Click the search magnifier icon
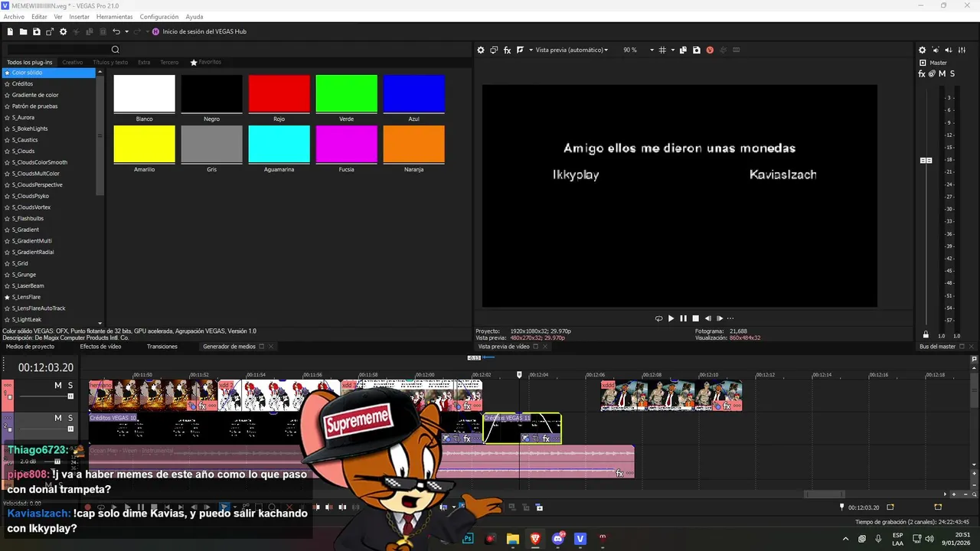 (x=116, y=50)
